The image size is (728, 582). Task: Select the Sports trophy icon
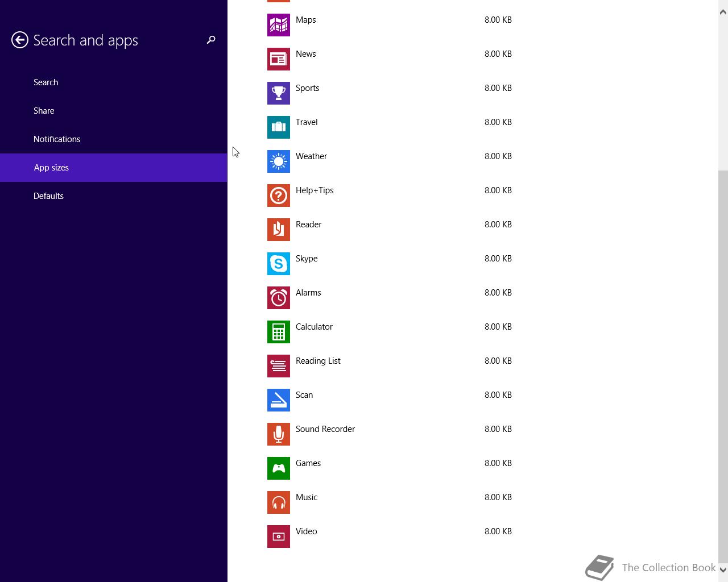pos(279,93)
